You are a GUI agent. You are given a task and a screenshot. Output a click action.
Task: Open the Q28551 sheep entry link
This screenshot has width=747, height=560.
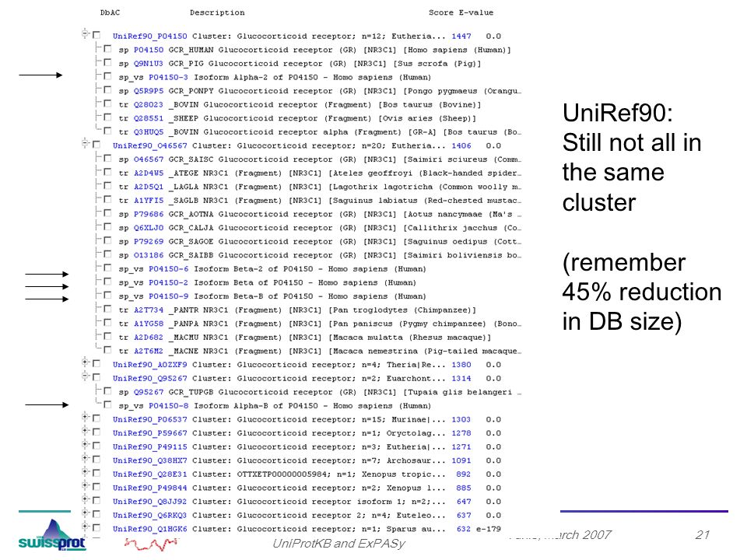(148, 118)
